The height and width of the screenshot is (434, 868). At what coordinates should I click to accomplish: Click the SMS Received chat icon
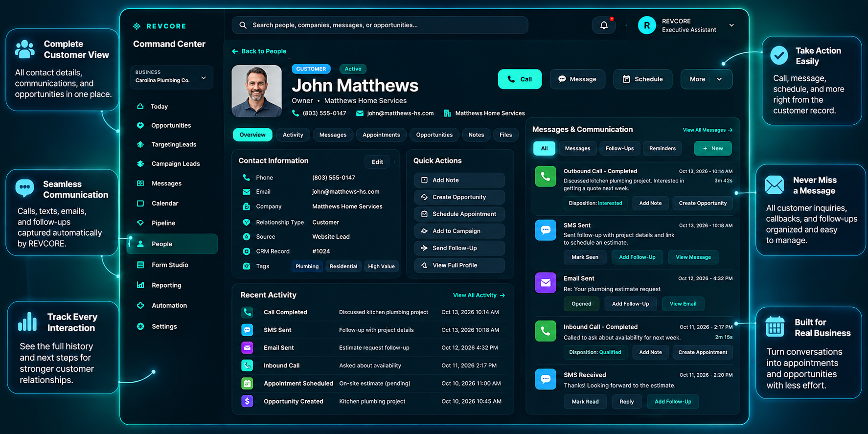546,379
